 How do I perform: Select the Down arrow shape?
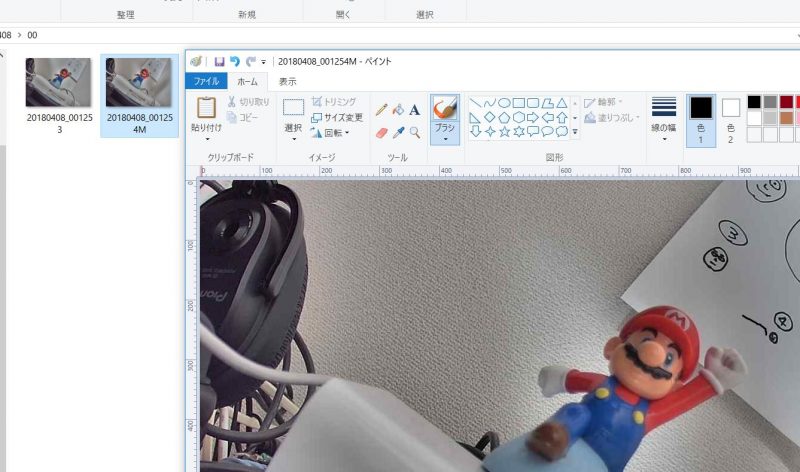[475, 132]
